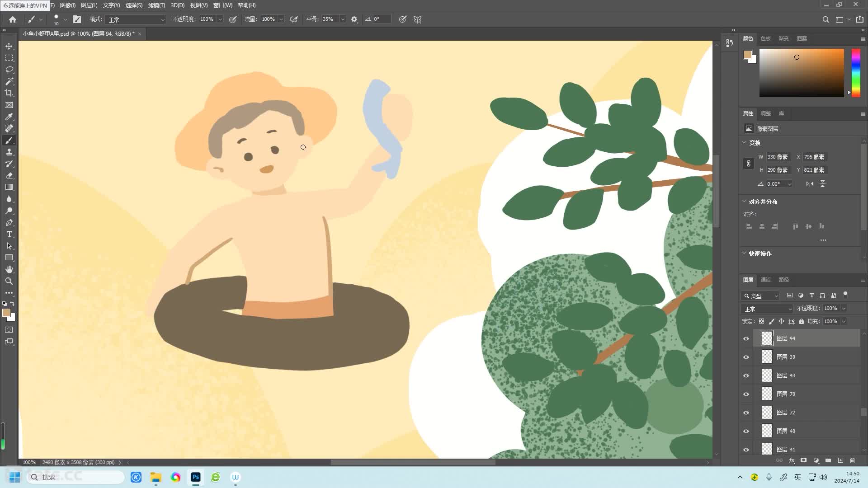Select the Brush tool
This screenshot has height=488, width=868.
[x=9, y=141]
